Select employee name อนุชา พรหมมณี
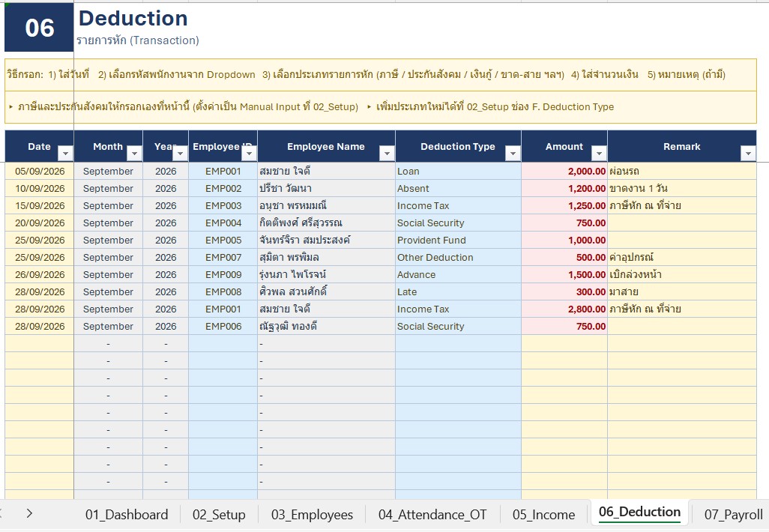The image size is (769, 532). coord(326,205)
